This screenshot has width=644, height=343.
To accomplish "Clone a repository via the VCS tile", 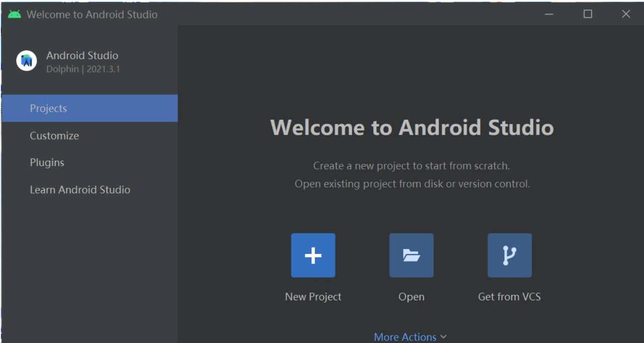I will (x=509, y=255).
